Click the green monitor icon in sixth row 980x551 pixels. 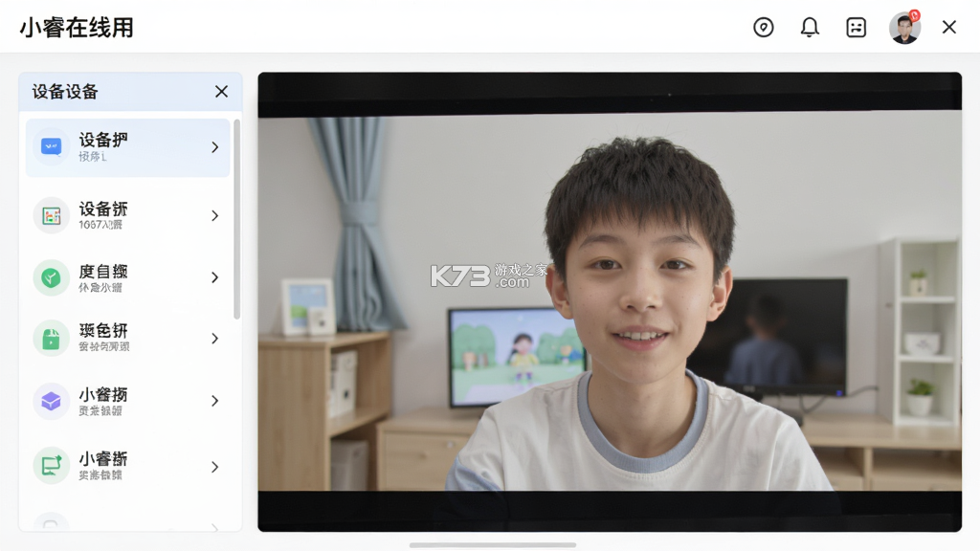coord(52,466)
